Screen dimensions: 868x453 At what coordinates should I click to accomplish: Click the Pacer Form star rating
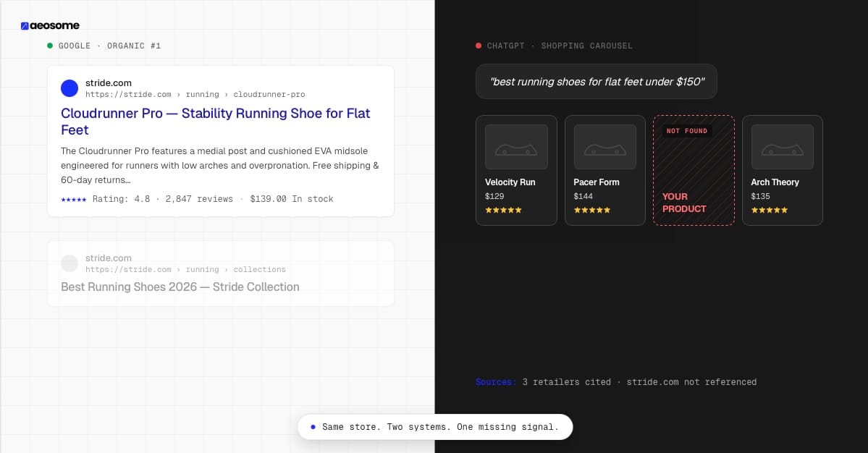click(x=591, y=210)
